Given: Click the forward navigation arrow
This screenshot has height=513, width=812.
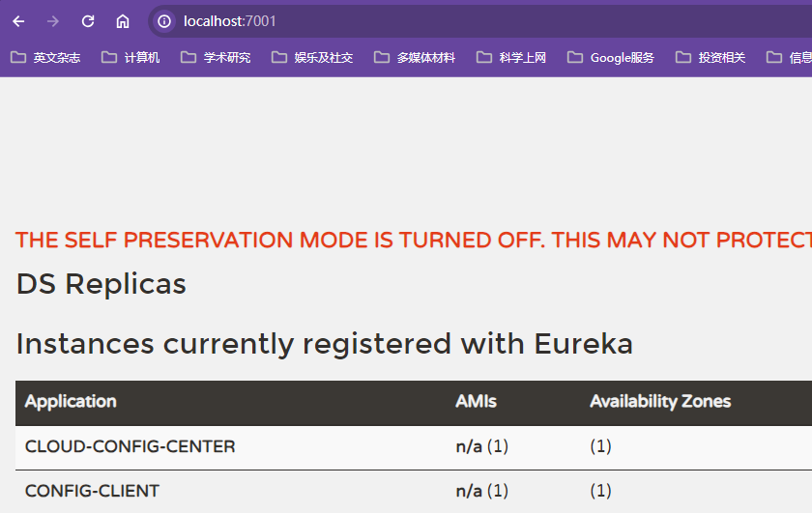Looking at the screenshot, I should point(53,21).
